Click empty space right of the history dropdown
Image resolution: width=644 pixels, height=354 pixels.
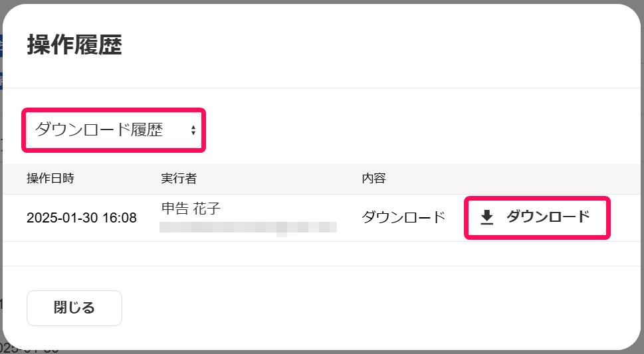click(412, 130)
